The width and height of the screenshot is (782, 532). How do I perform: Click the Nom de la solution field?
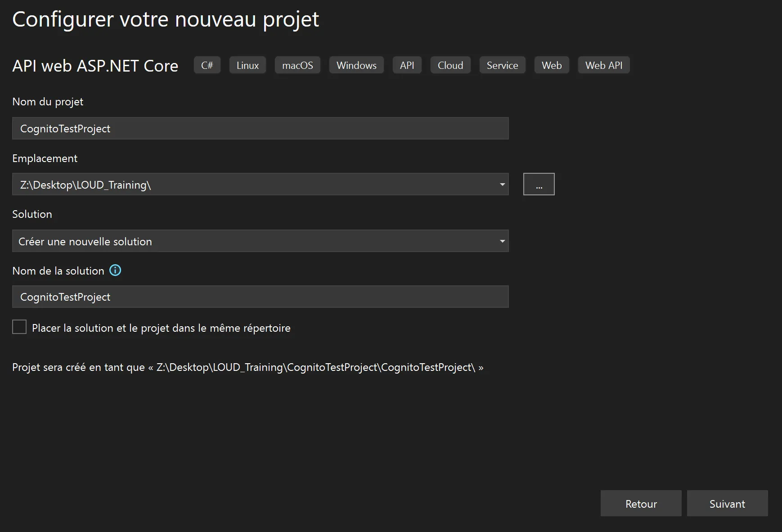(x=260, y=297)
